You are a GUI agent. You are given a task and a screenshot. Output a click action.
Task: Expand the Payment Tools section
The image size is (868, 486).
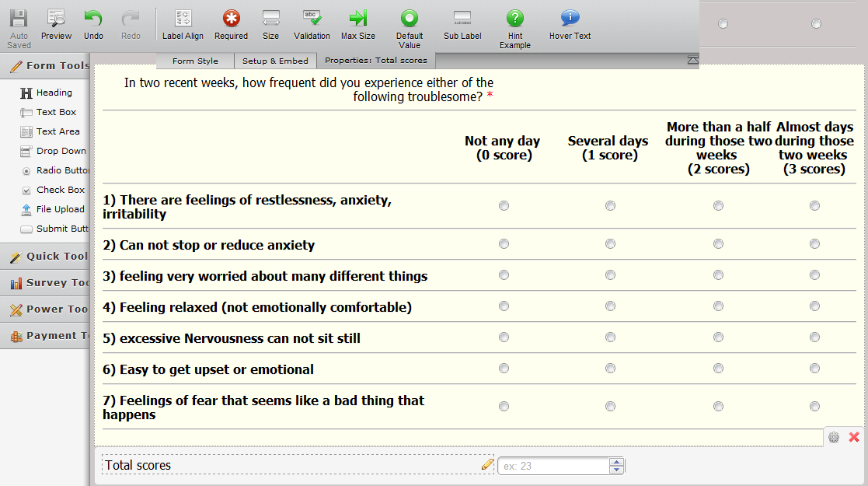[x=45, y=336]
